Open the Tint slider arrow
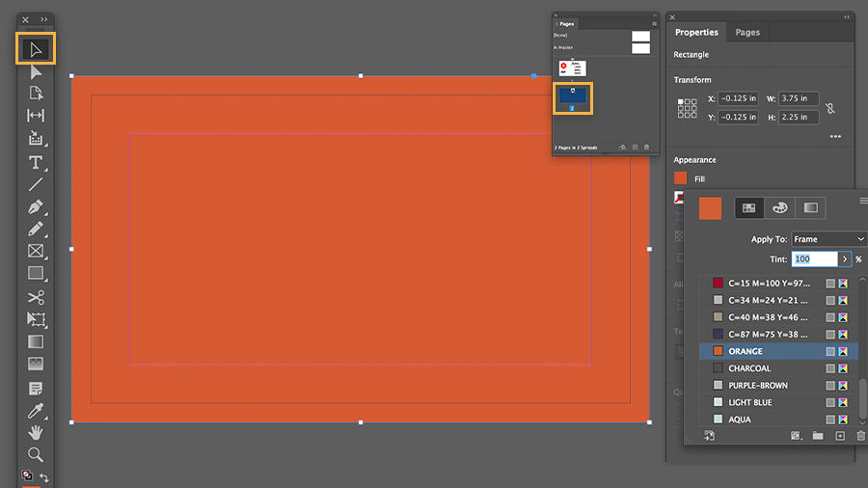 coord(845,258)
